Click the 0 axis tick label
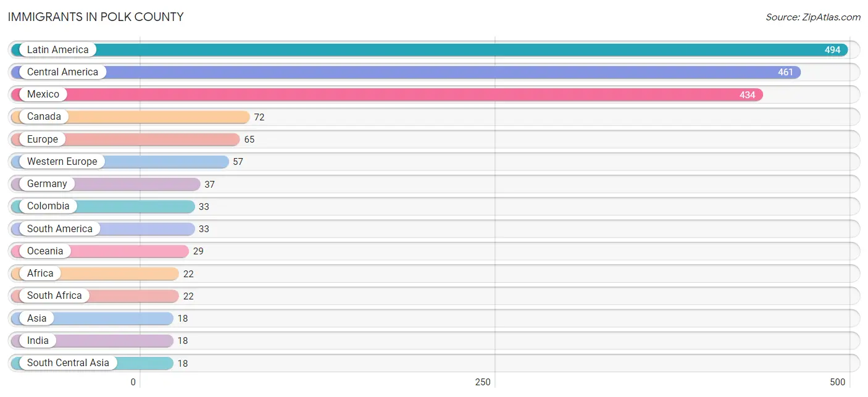Screen dimensions: 868x397 click(133, 382)
